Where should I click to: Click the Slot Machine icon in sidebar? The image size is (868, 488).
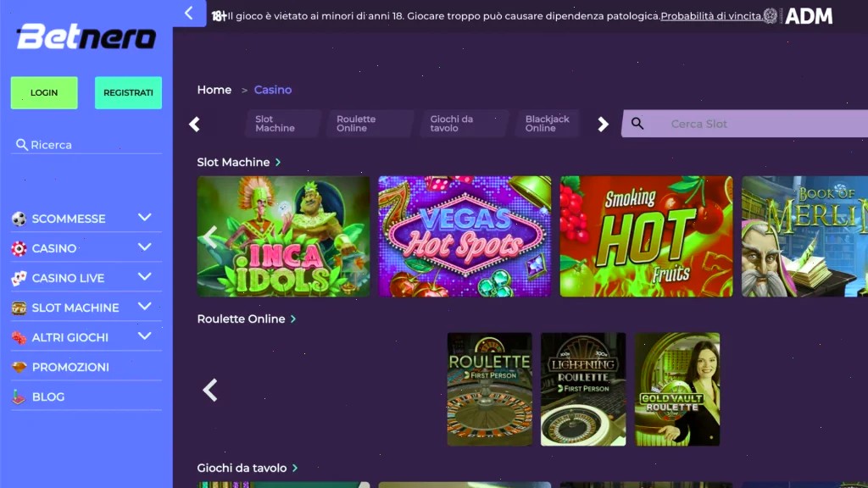coord(19,308)
